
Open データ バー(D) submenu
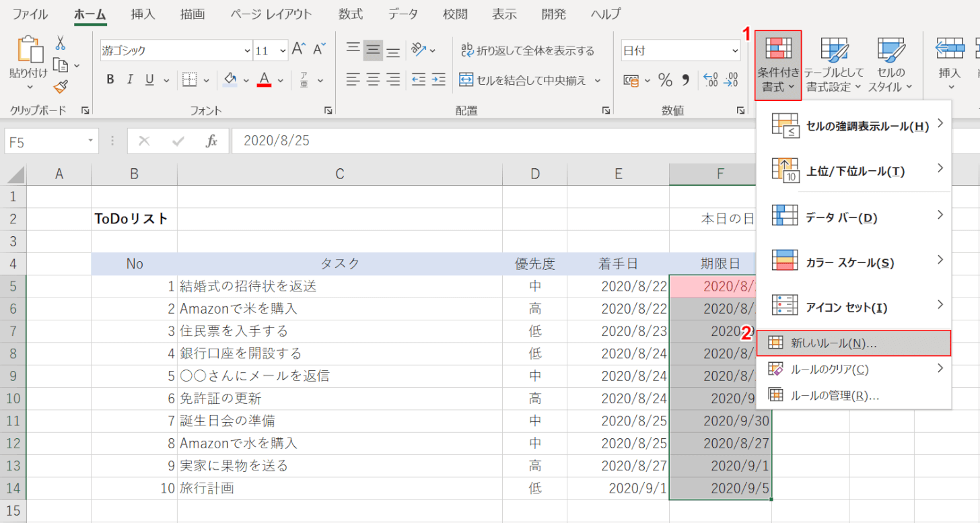click(854, 217)
